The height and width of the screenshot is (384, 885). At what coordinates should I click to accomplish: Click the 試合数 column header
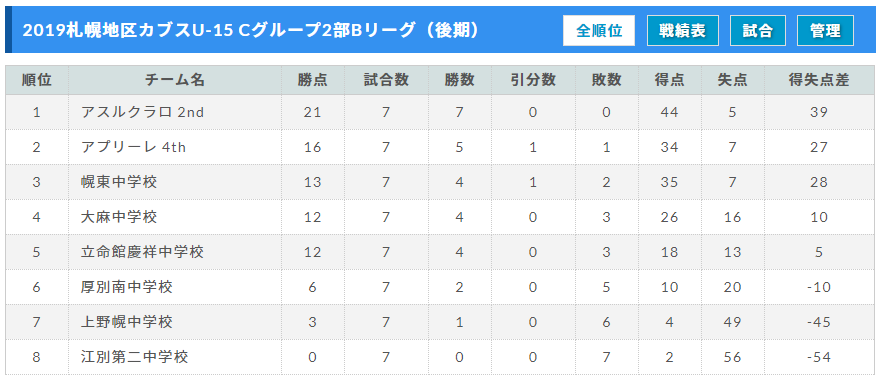click(386, 80)
